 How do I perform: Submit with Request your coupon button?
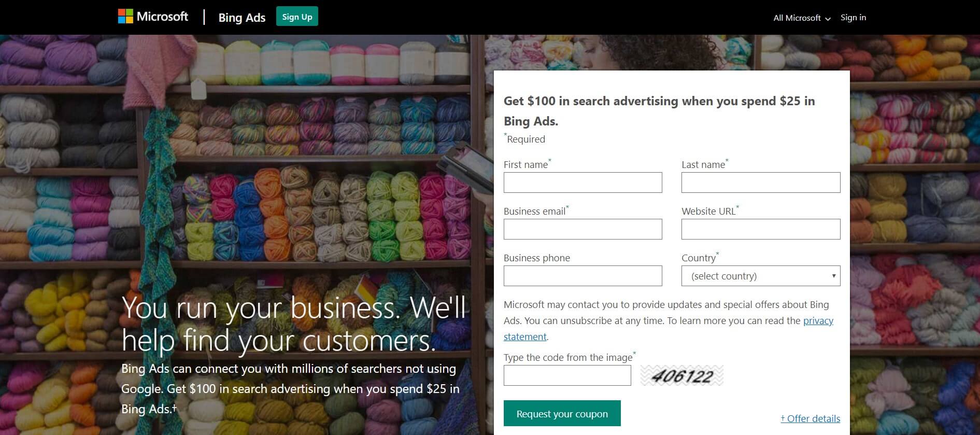pos(562,413)
